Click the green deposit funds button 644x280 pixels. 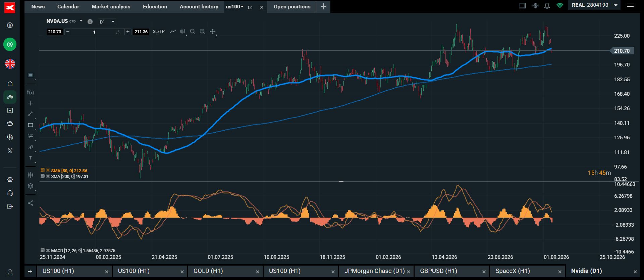click(x=10, y=44)
